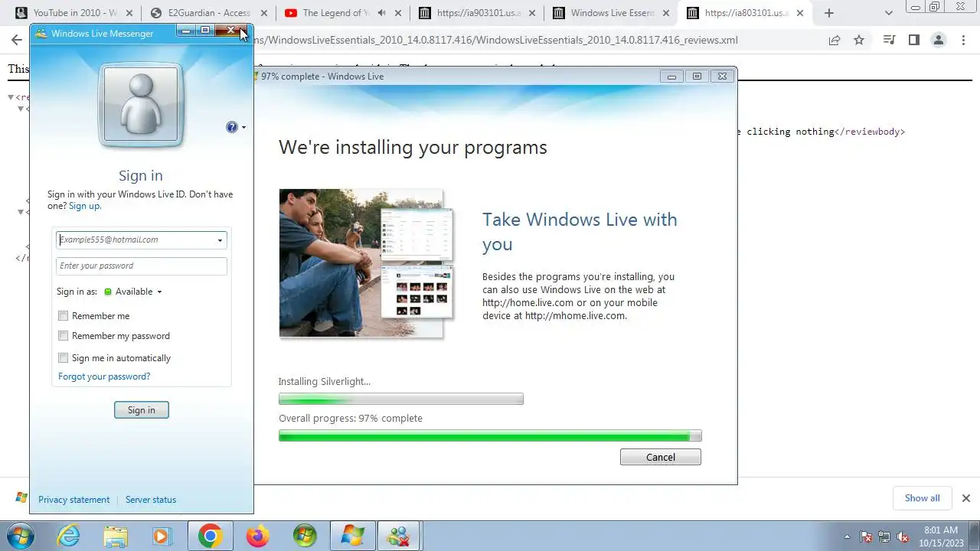980x551 pixels.
Task: Click the installer promotional couple photo
Action: pyautogui.click(x=361, y=262)
